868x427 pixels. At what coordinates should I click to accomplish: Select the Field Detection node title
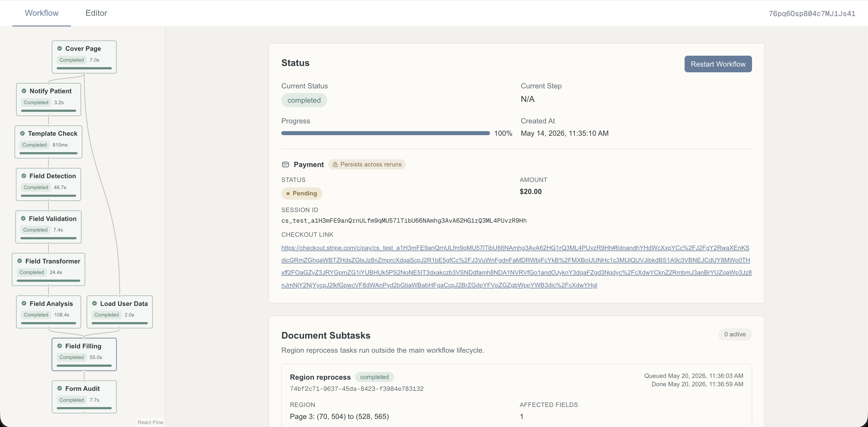click(x=53, y=176)
